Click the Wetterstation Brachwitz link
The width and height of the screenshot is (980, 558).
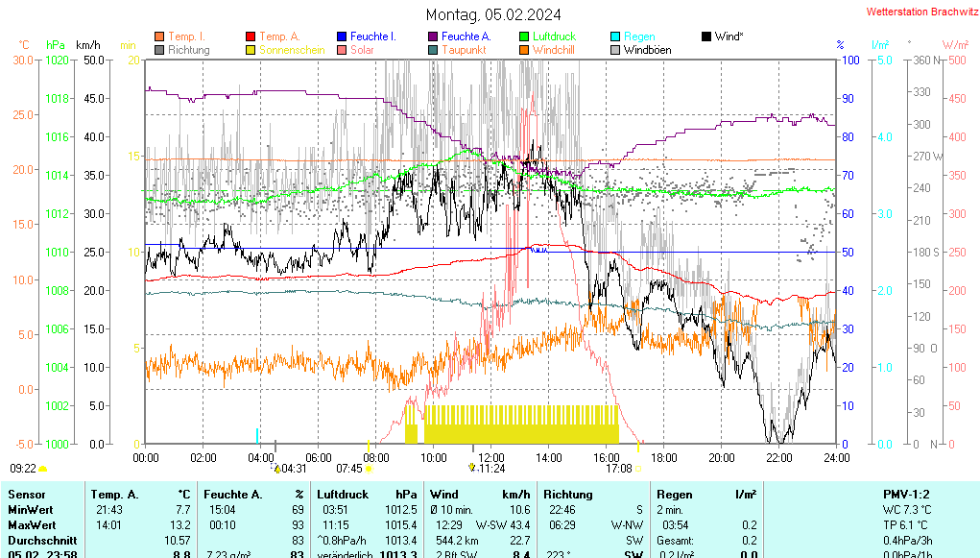coord(916,12)
